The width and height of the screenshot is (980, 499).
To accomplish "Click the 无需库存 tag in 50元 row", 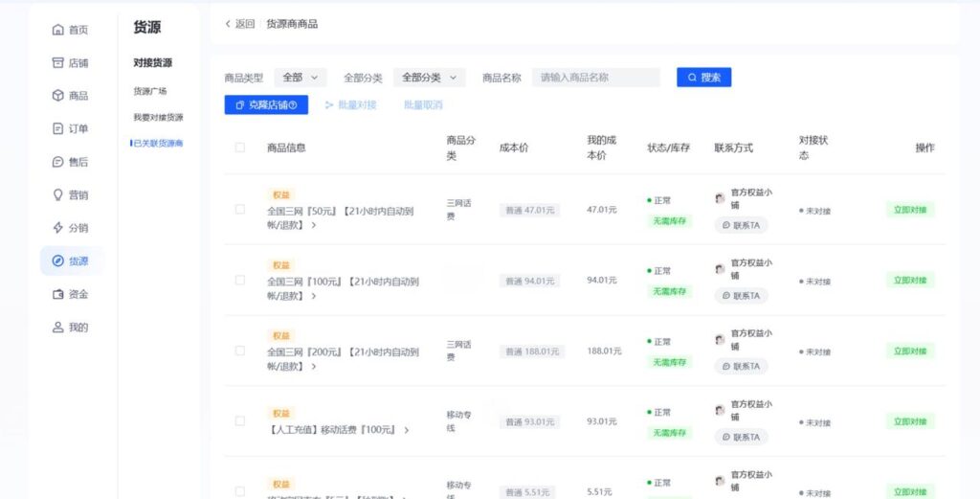I will coord(669,220).
